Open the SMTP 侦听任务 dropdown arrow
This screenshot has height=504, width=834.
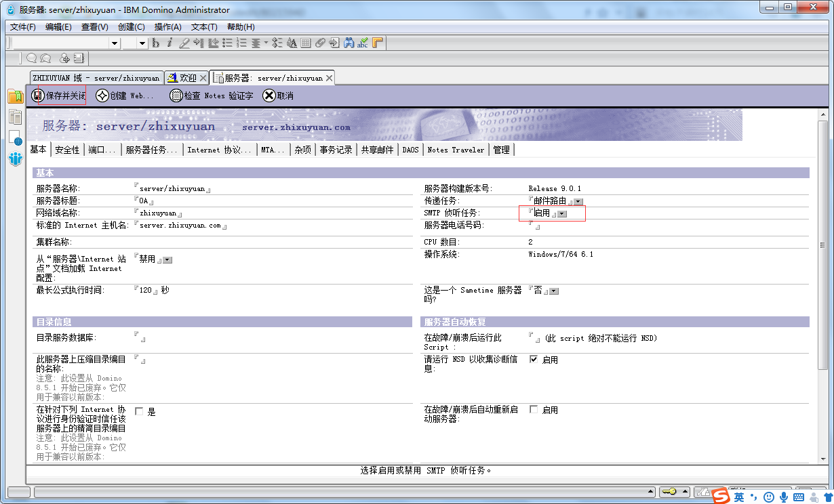562,214
